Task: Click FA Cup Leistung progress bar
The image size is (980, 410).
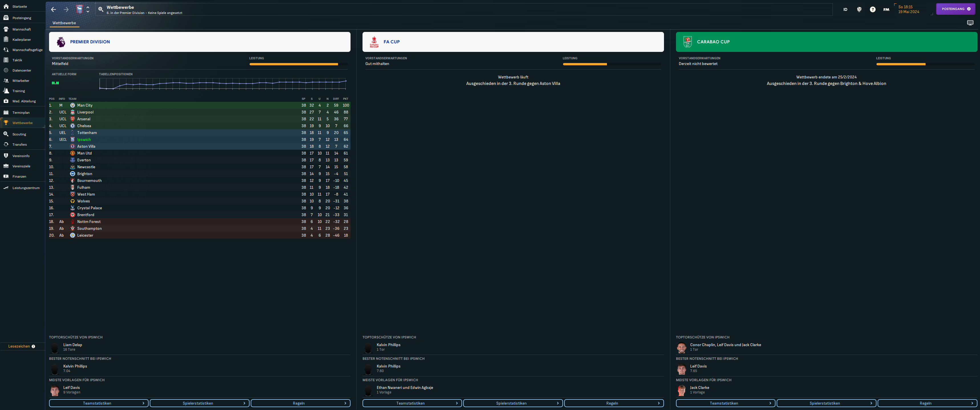Action: click(x=612, y=64)
